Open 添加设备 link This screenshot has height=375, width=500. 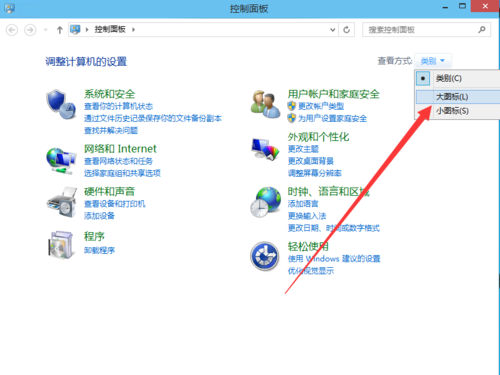99,216
